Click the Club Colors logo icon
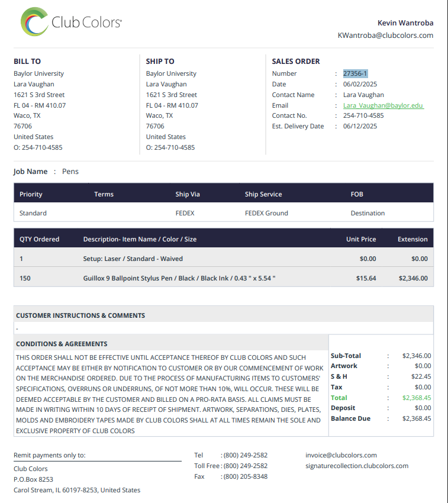Screen dimensions: 448x503 (34, 22)
